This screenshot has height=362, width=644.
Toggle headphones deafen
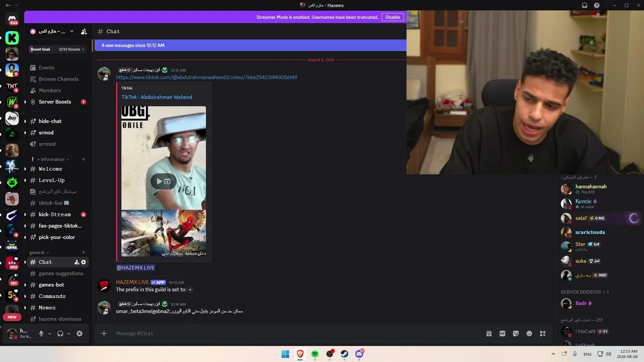pyautogui.click(x=60, y=333)
